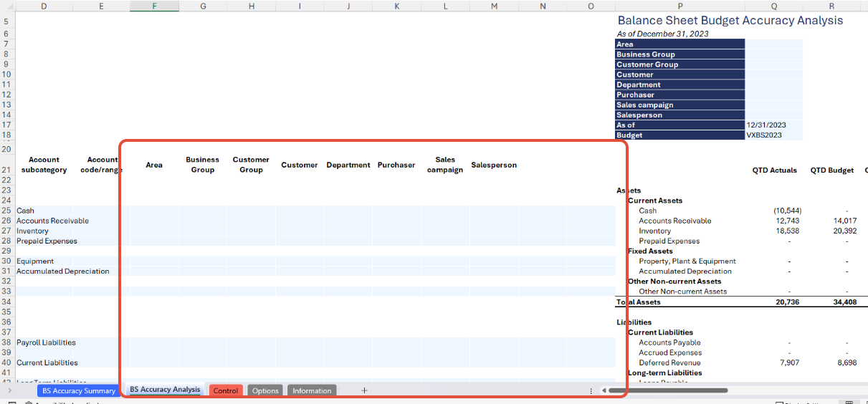Viewport: 868px width, 404px height.
Task: Select the Balance Sheet Budget Accuracy Analysis title
Action: (x=730, y=21)
